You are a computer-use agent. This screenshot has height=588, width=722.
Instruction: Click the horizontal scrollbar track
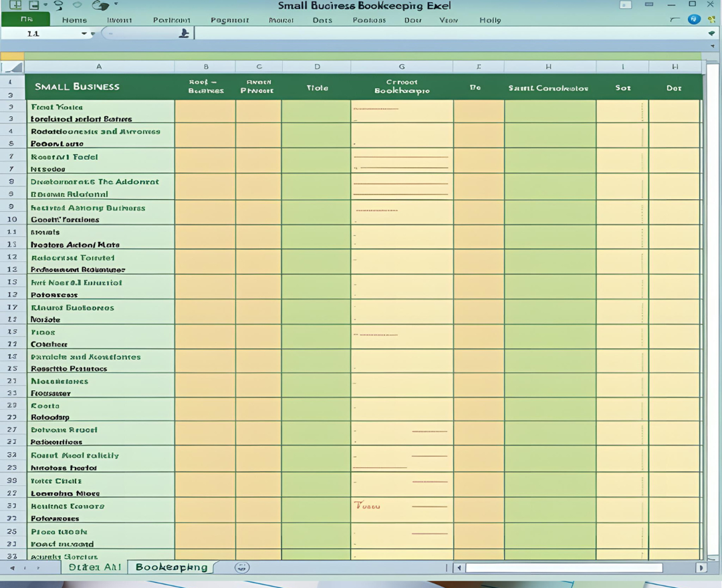coord(564,568)
